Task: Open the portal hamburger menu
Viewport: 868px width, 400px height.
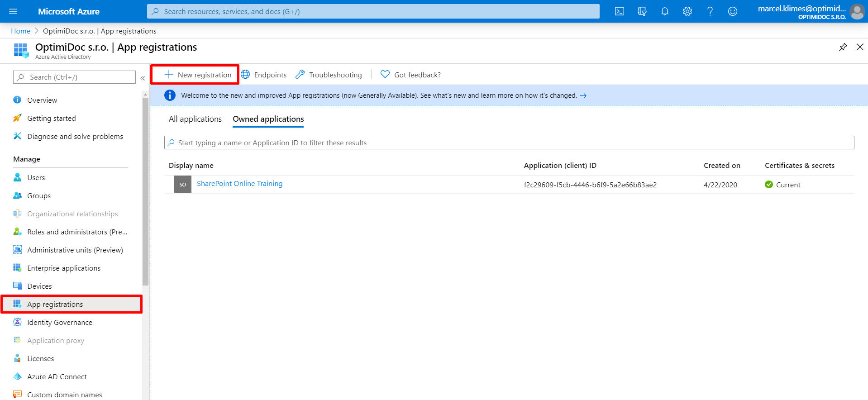Action: tap(13, 11)
